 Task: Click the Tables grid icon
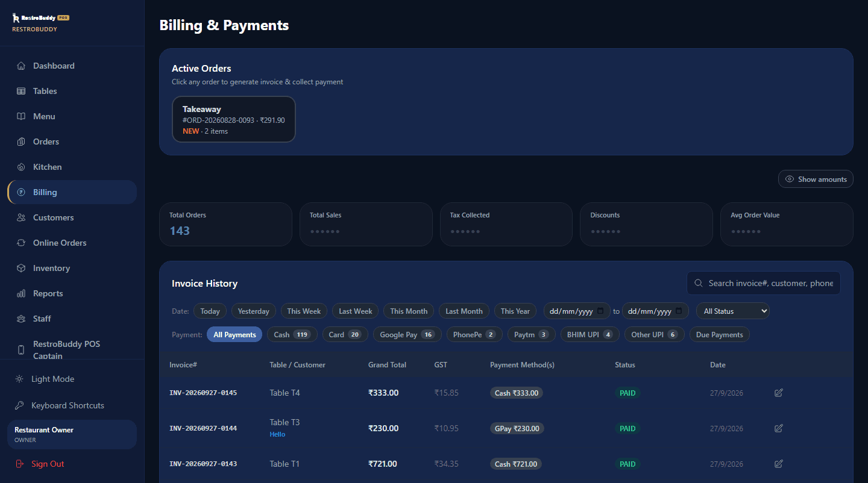(x=21, y=91)
